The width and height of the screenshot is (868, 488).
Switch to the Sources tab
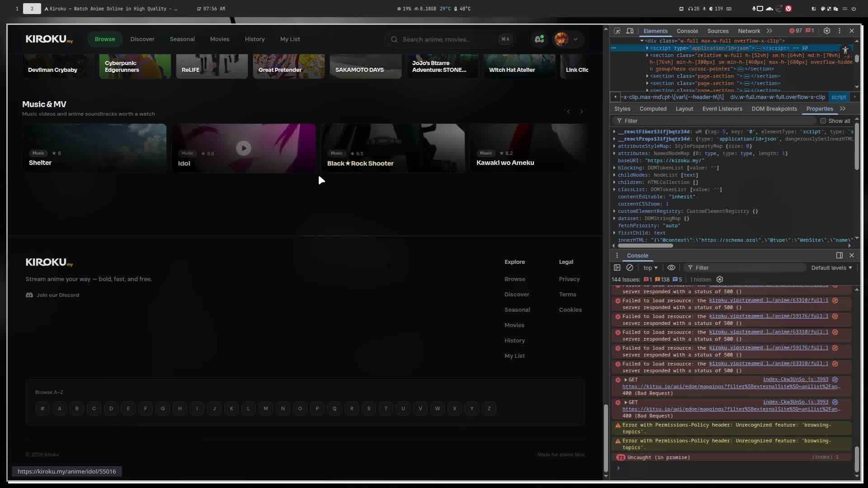coord(718,31)
